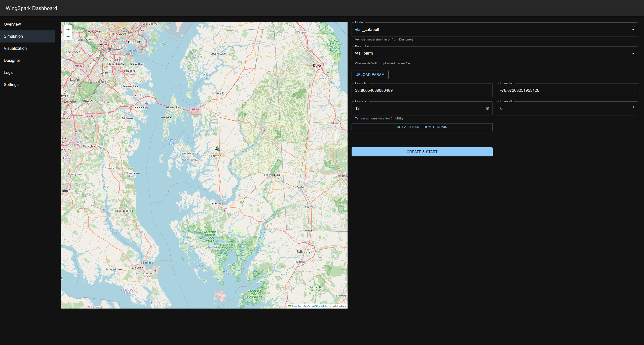Click the Home alt field showing 12

pyautogui.click(x=403, y=108)
